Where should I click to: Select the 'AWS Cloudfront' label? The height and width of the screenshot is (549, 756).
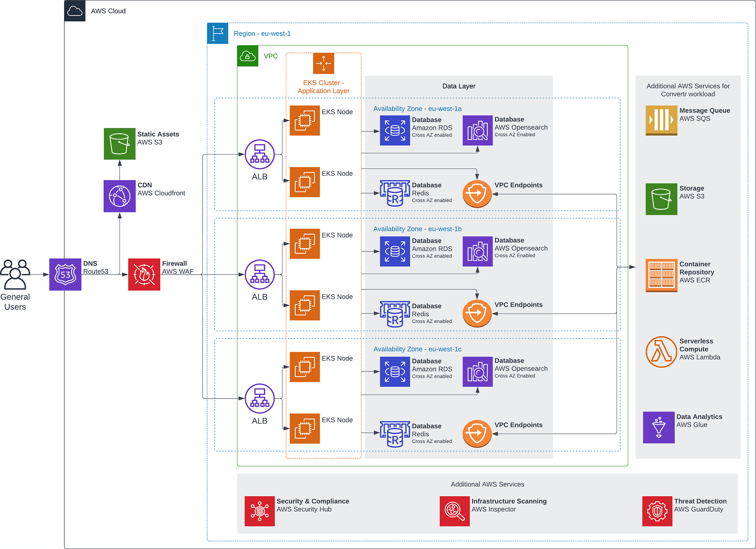[161, 193]
